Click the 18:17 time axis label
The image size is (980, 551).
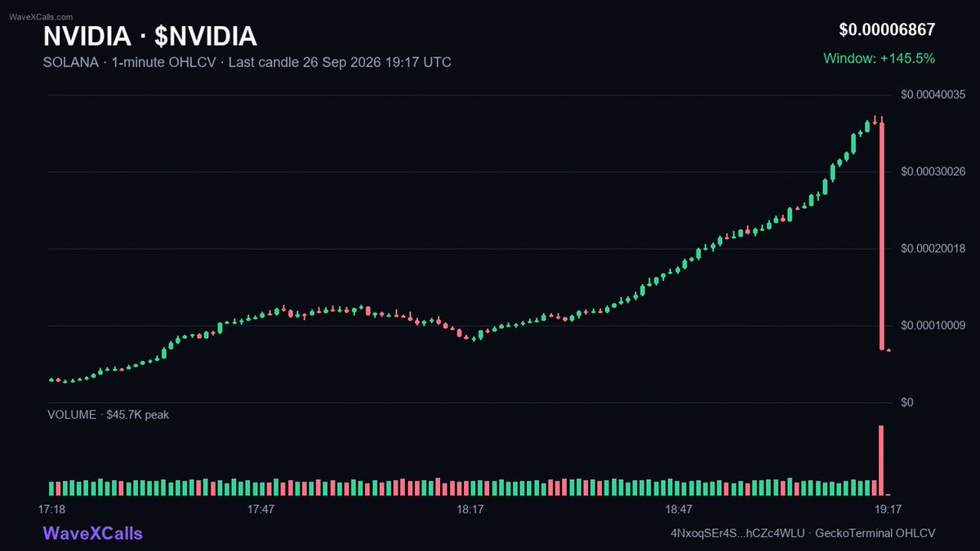click(470, 509)
